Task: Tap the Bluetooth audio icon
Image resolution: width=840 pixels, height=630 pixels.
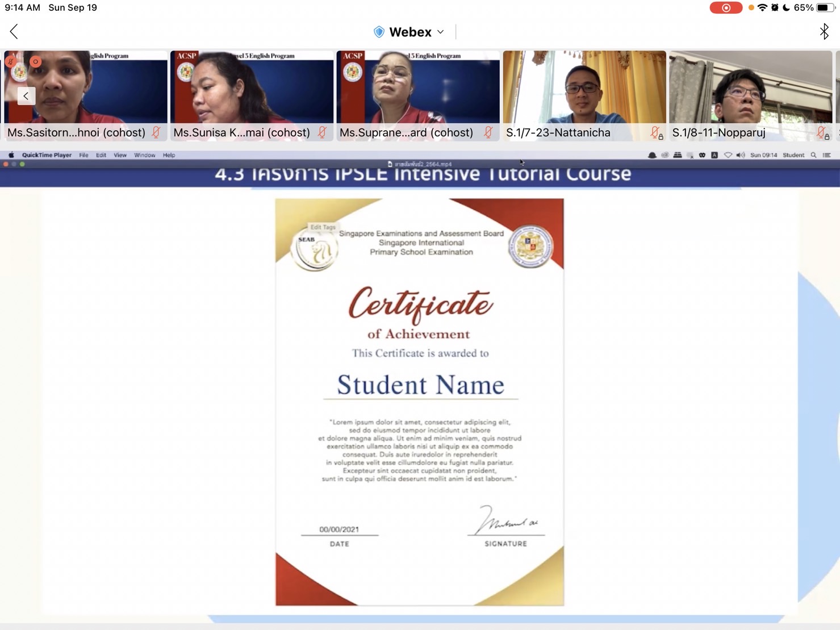Action: coord(824,32)
